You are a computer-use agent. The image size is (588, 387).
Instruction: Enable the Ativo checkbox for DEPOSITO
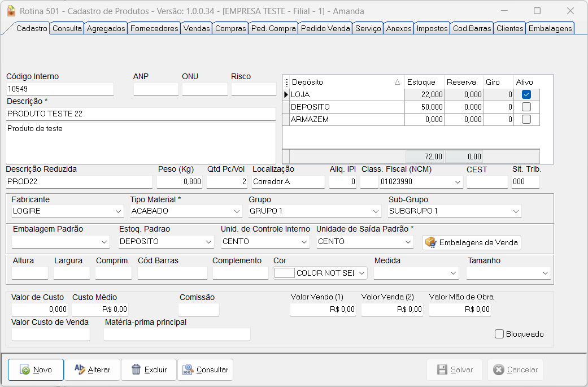click(526, 107)
